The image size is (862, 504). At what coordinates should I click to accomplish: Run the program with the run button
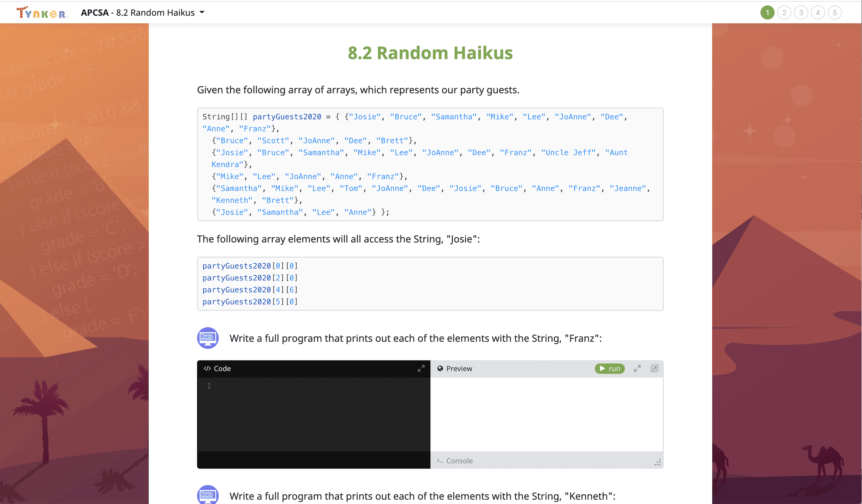click(610, 368)
